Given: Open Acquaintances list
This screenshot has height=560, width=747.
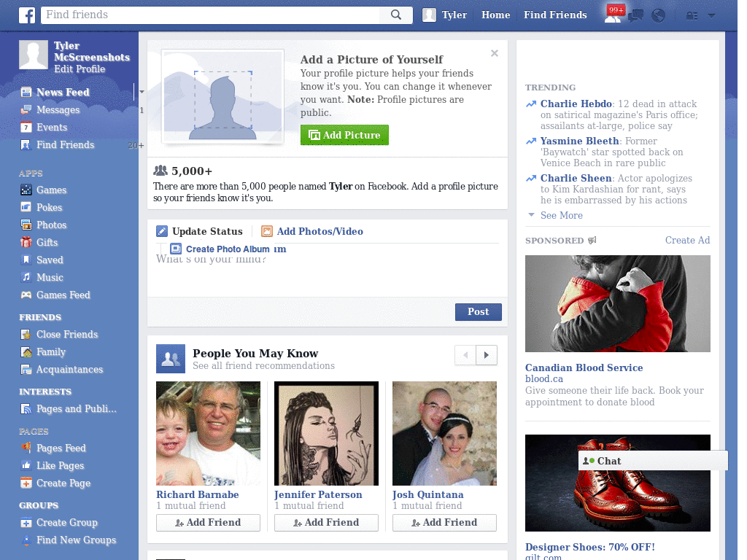Looking at the screenshot, I should click(69, 370).
